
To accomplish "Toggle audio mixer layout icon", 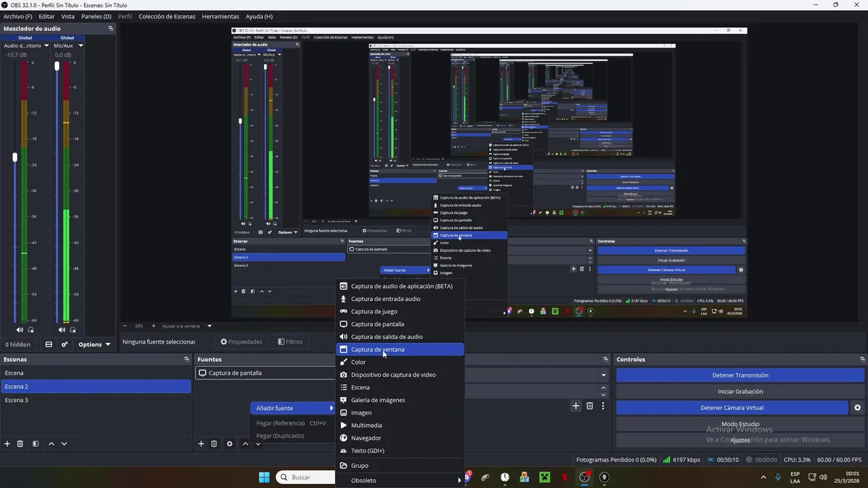I will click(x=49, y=344).
